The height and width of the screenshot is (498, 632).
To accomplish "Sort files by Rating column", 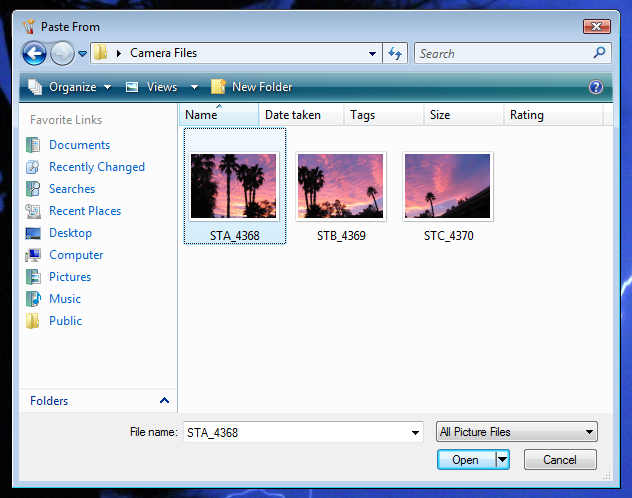I will tap(553, 115).
